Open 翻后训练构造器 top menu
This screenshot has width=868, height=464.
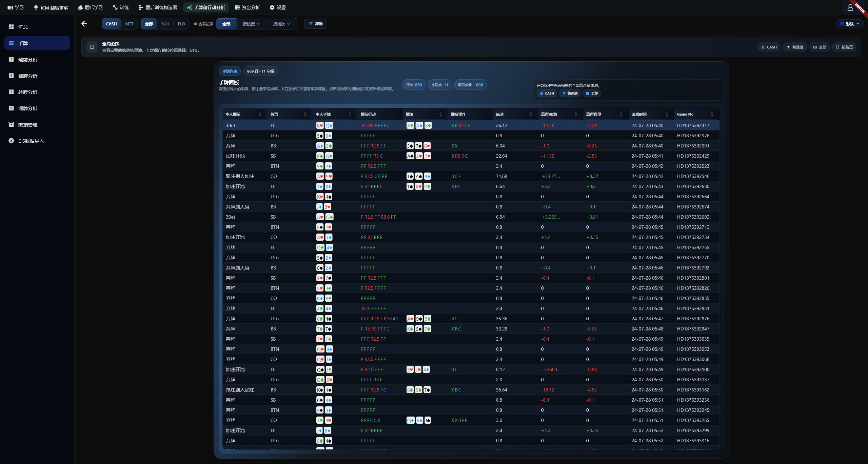click(x=158, y=7)
